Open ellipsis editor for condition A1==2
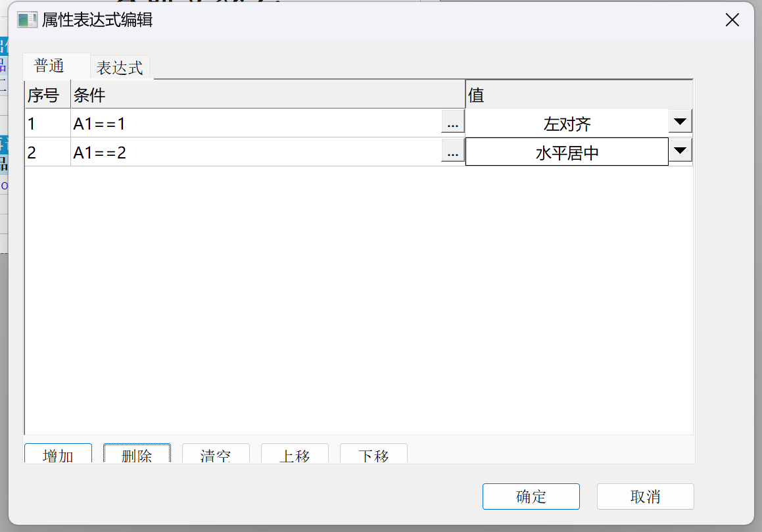This screenshot has height=532, width=762. pos(452,153)
